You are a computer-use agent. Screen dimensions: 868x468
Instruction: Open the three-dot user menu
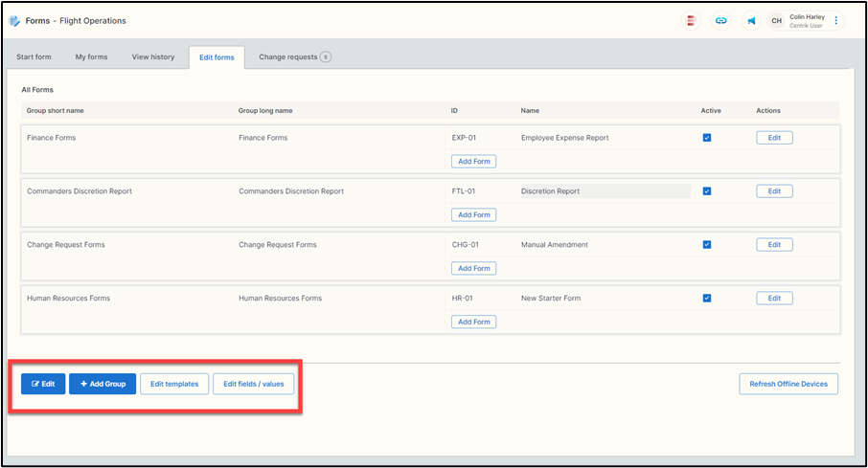tap(835, 20)
